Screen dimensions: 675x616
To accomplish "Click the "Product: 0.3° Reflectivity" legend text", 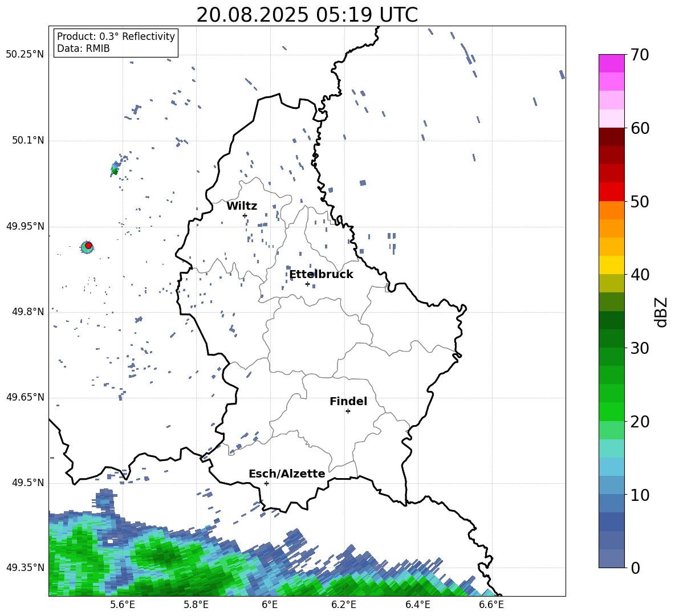I will (x=116, y=36).
